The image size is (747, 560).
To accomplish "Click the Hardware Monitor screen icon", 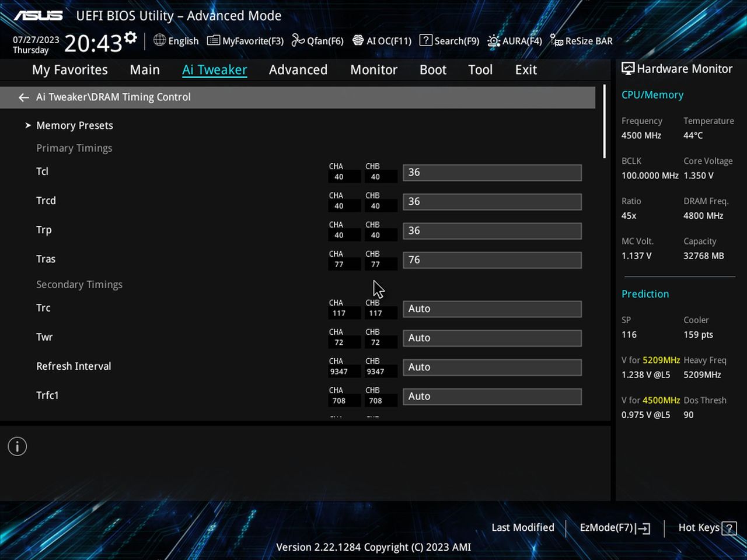I will tap(628, 69).
